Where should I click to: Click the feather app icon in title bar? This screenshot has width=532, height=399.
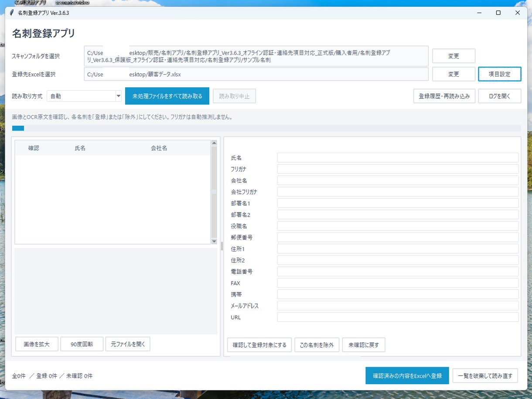[x=12, y=13]
